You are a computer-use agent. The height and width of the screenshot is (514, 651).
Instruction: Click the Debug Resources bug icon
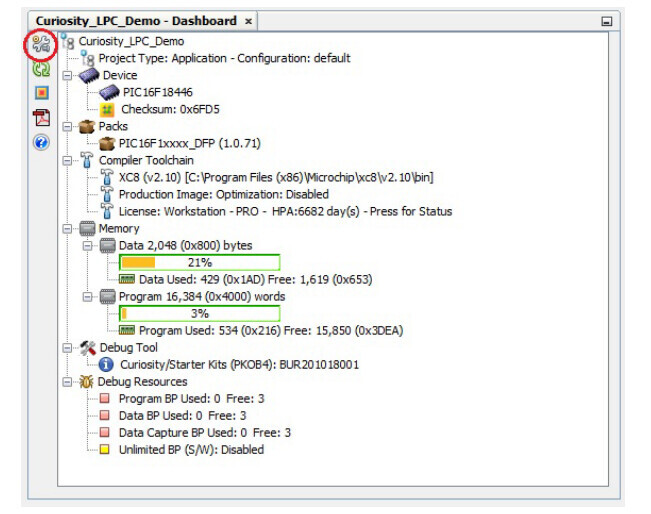86,382
